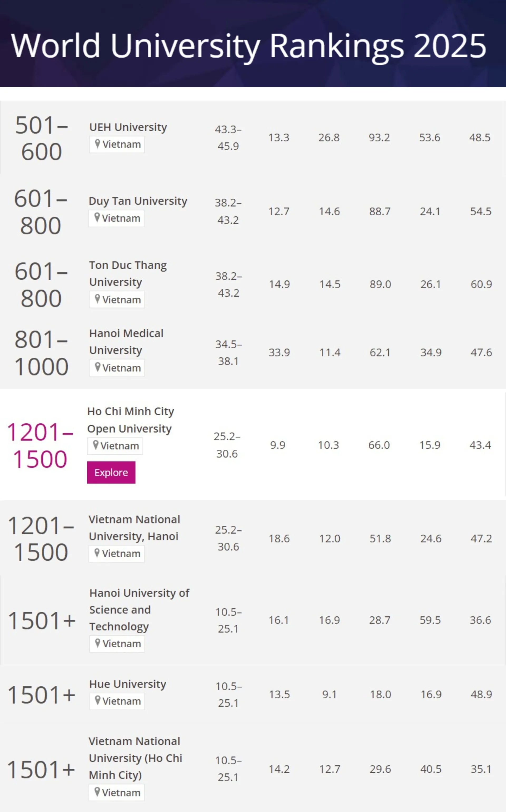
Task: Click the location pin under Duy Tan University
Action: 97,218
